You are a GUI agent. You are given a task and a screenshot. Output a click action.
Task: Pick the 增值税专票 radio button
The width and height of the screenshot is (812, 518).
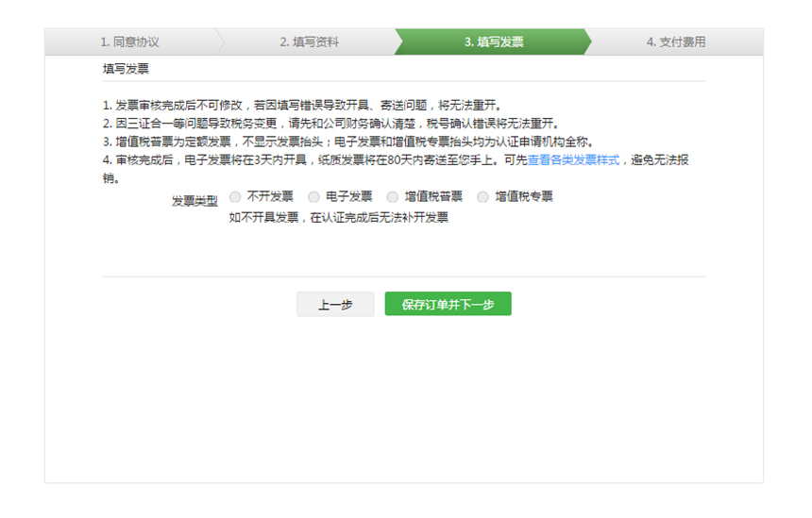tap(482, 197)
